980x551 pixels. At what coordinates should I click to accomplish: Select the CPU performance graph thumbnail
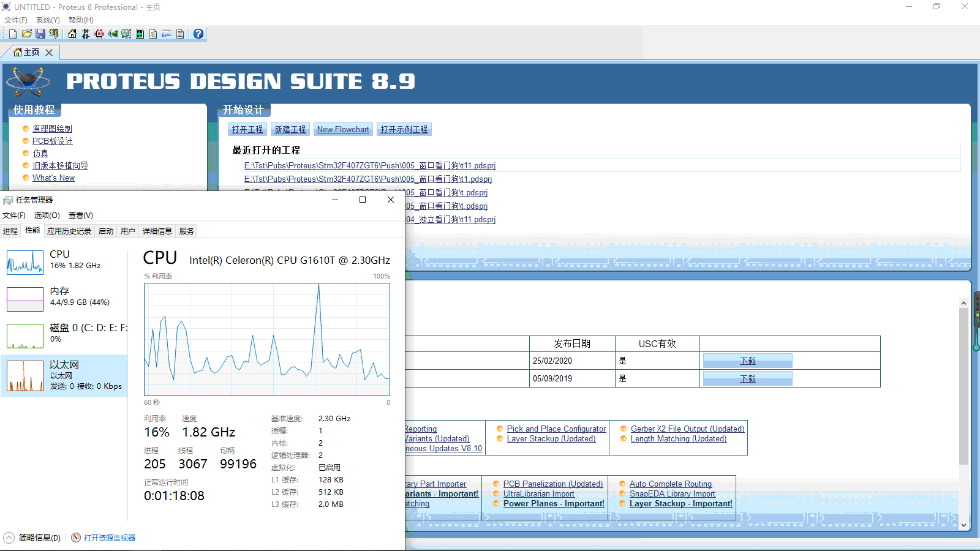tap(25, 263)
